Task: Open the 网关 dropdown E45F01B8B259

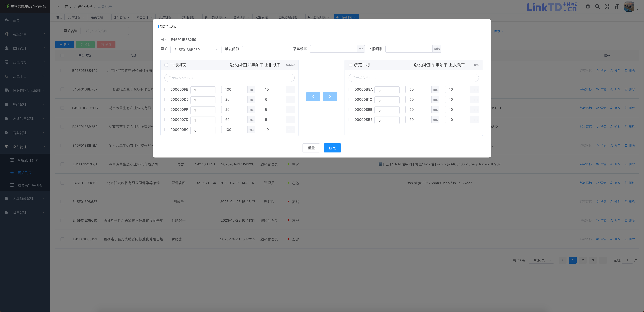Action: (196, 50)
